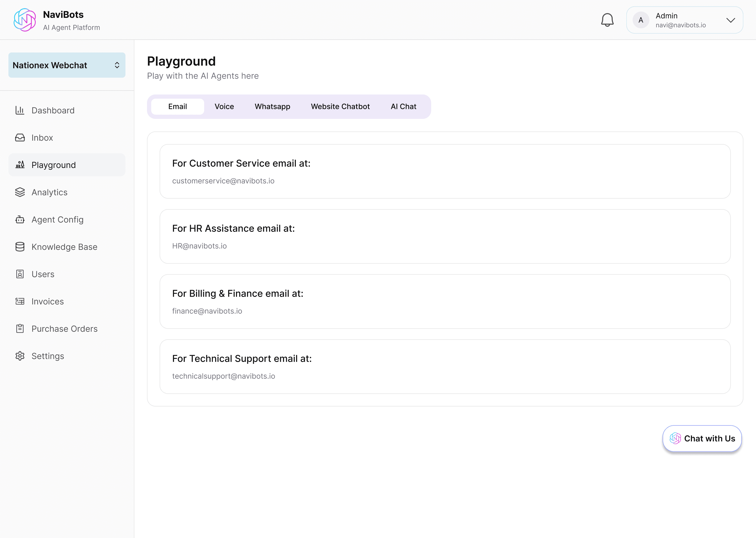
Task: Open the Website Chatbot tab
Action: pyautogui.click(x=340, y=107)
